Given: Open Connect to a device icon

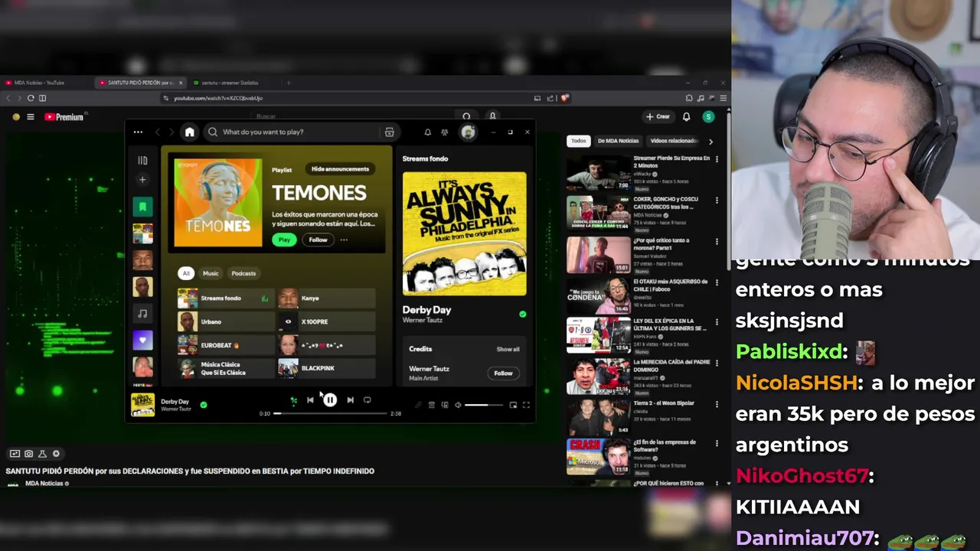Looking at the screenshot, I should tap(445, 405).
